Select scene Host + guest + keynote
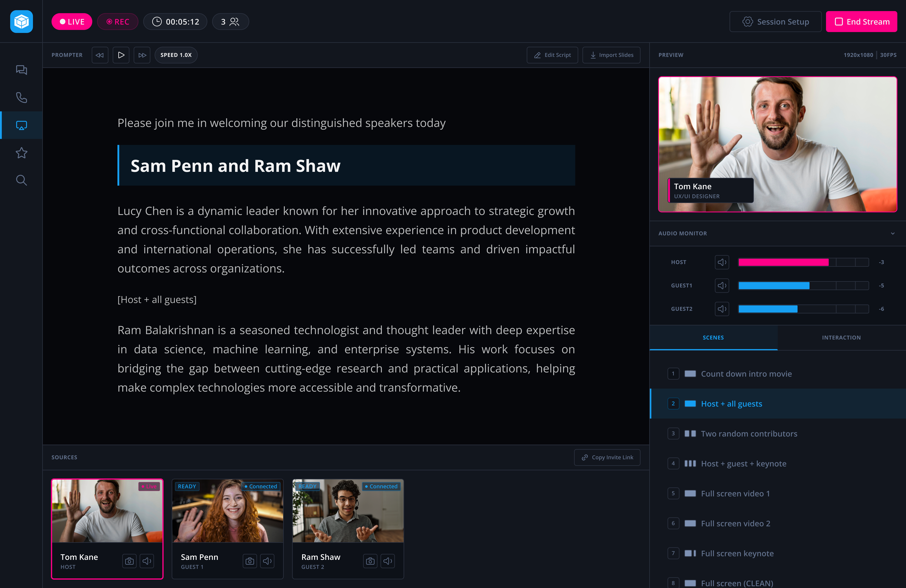 pos(778,464)
